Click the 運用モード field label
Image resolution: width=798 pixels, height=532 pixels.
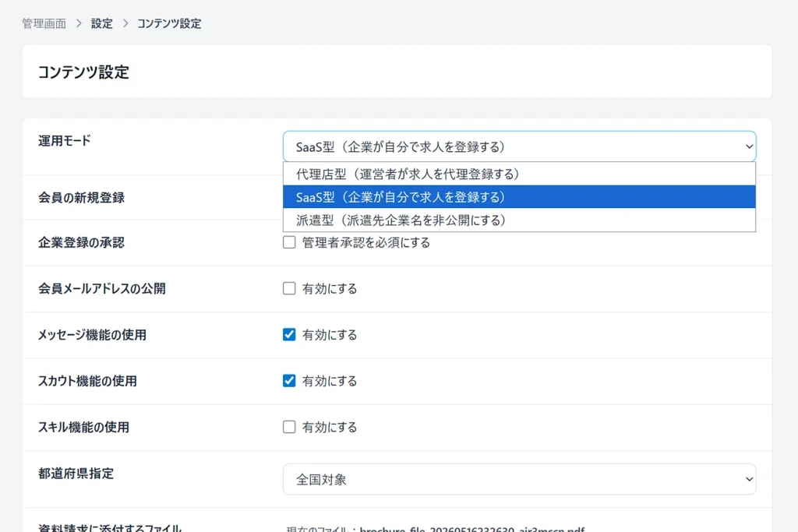click(x=65, y=141)
